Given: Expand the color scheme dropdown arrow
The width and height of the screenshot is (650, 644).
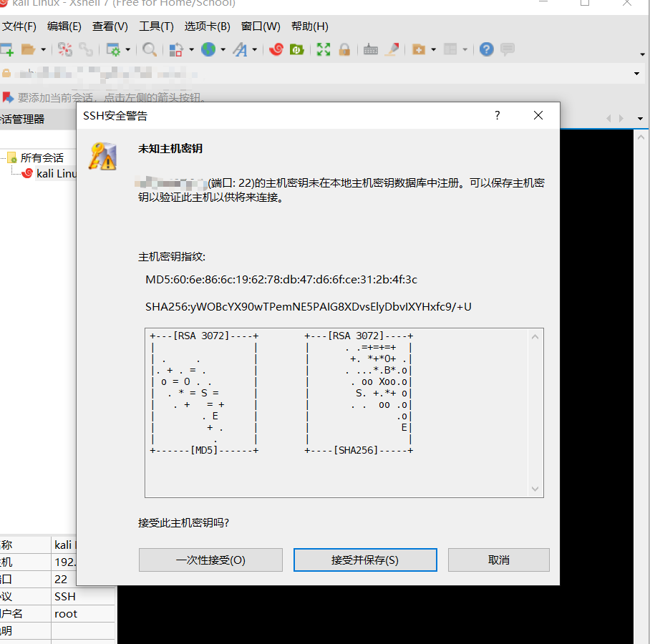Looking at the screenshot, I should (x=192, y=49).
